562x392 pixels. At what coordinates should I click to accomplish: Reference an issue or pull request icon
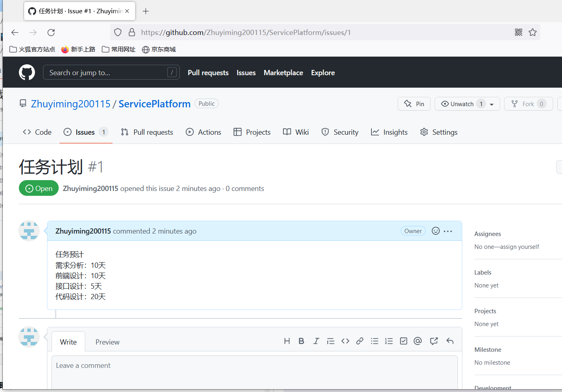click(434, 341)
